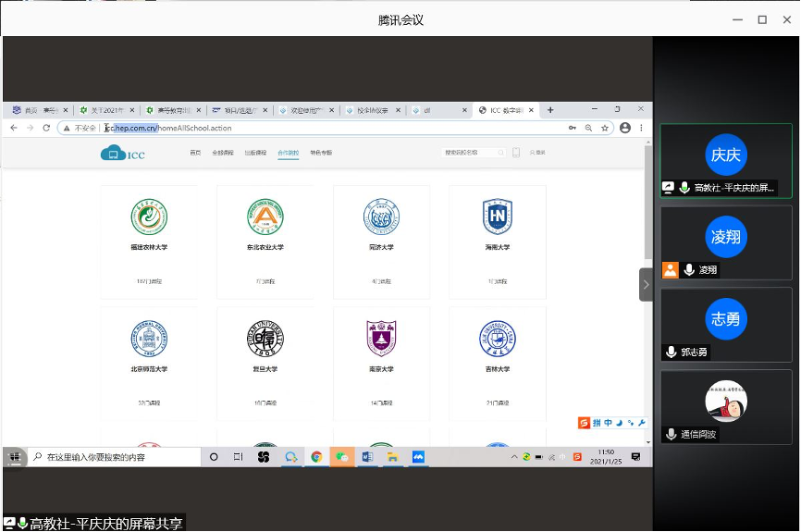
Task: Click the microphone icon beside 郭志勇
Action: [671, 353]
